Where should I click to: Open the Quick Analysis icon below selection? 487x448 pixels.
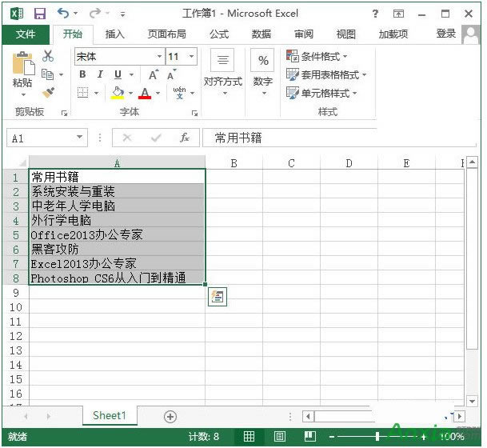coord(216,297)
